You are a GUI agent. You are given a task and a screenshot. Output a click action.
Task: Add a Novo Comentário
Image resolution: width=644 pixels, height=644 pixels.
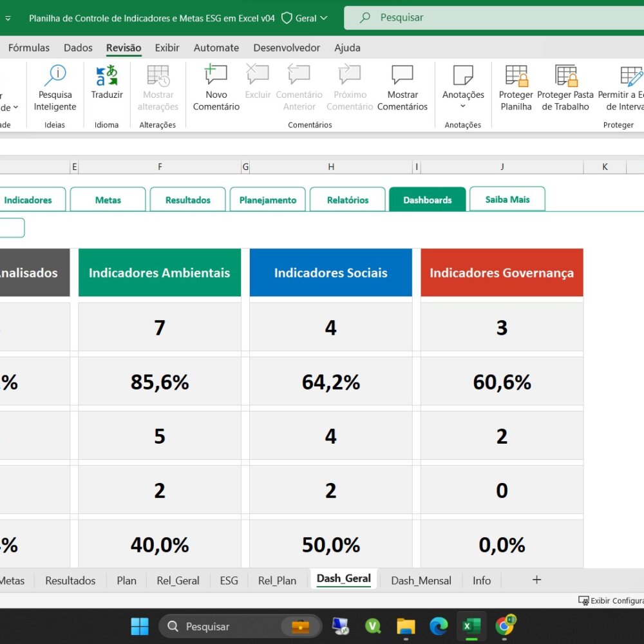point(216,88)
